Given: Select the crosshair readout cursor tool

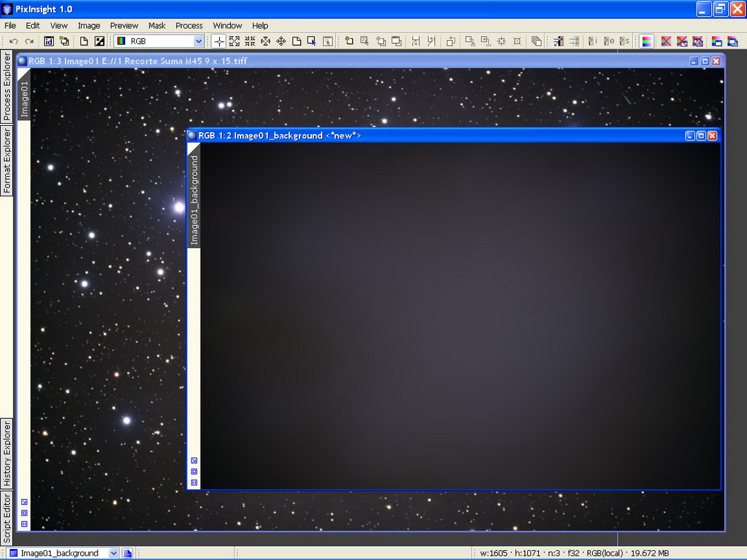Looking at the screenshot, I should tap(219, 41).
